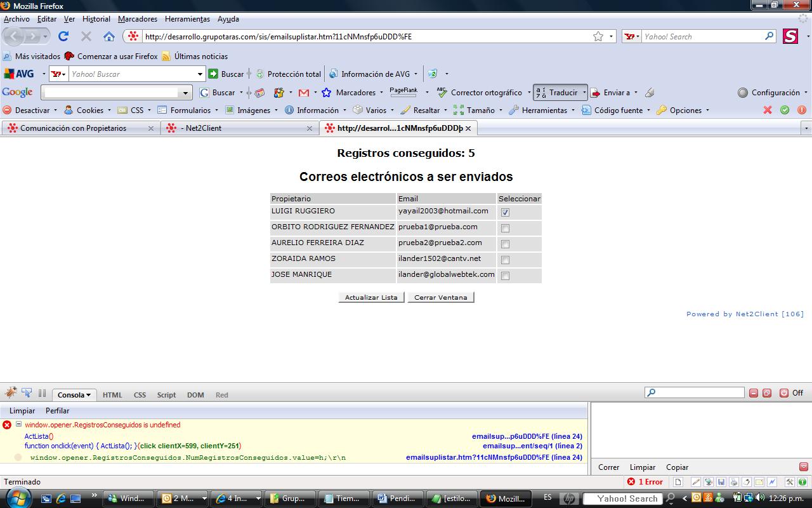Open the Archivo menu
This screenshot has width=812, height=508.
pyautogui.click(x=16, y=19)
